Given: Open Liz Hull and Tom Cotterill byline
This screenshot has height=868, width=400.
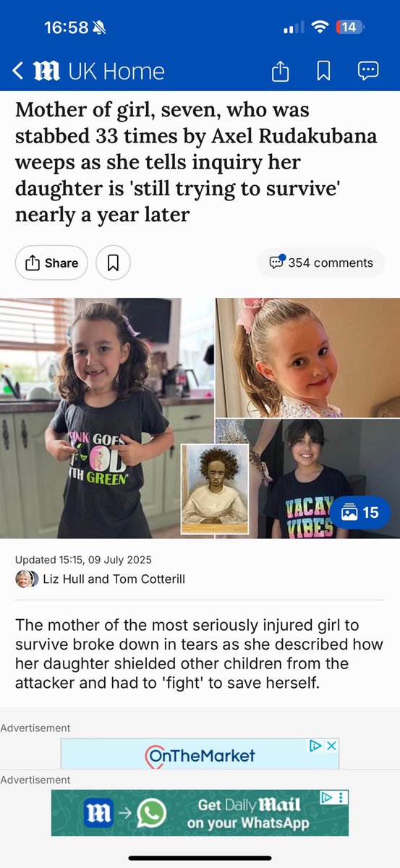Looking at the screenshot, I should 114,579.
